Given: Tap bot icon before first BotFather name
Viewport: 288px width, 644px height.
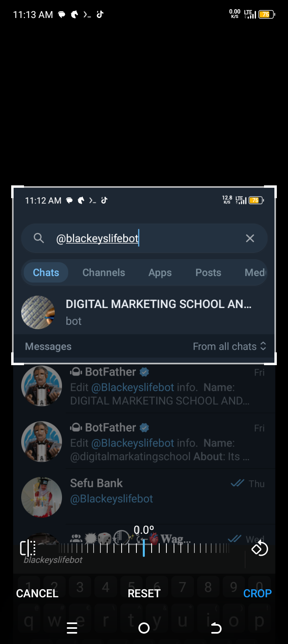Looking at the screenshot, I should (76, 372).
